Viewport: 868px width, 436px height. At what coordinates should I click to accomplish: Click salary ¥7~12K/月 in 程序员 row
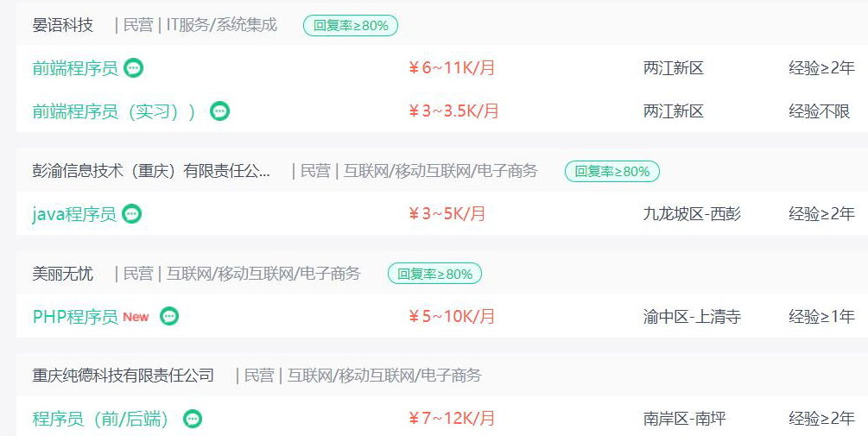pos(451,418)
